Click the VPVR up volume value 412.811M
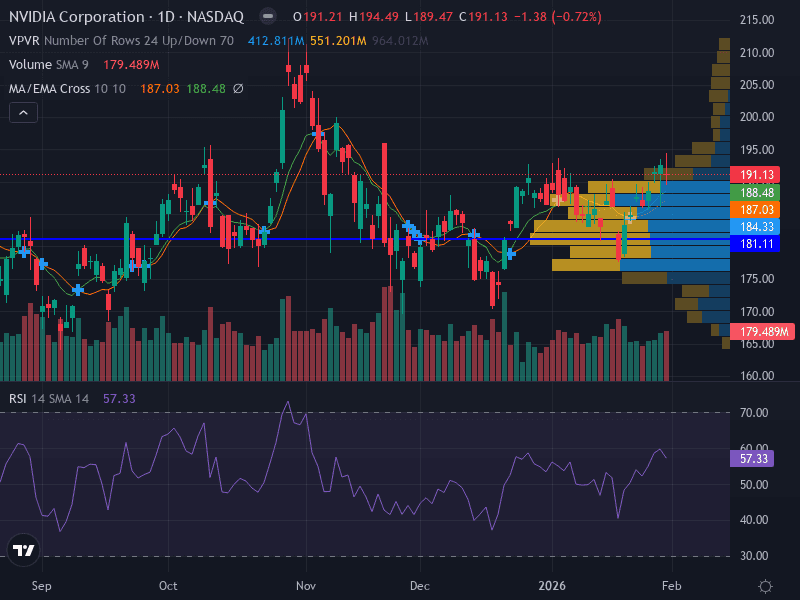800x600 pixels. point(276,41)
